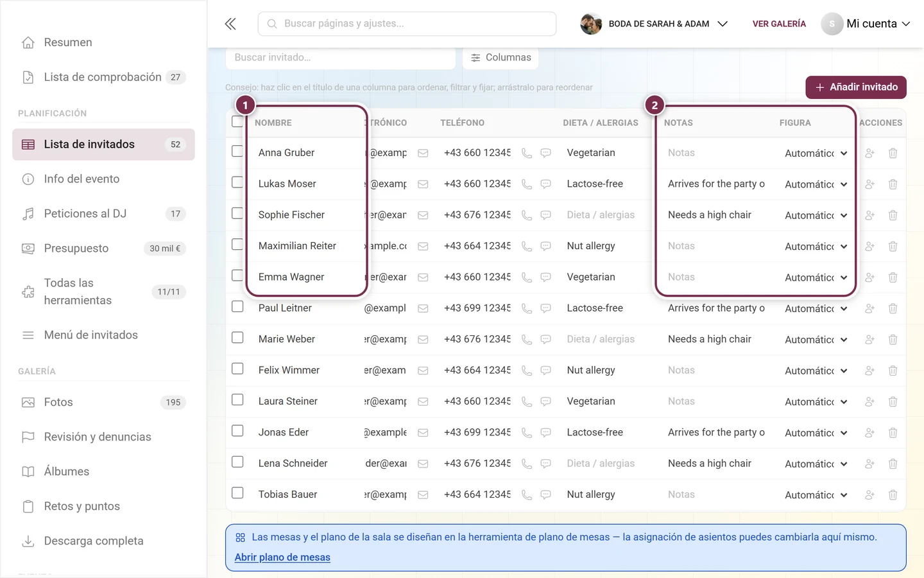Delete Paul Leitner using the trash icon
Image resolution: width=924 pixels, height=578 pixels.
click(x=893, y=308)
